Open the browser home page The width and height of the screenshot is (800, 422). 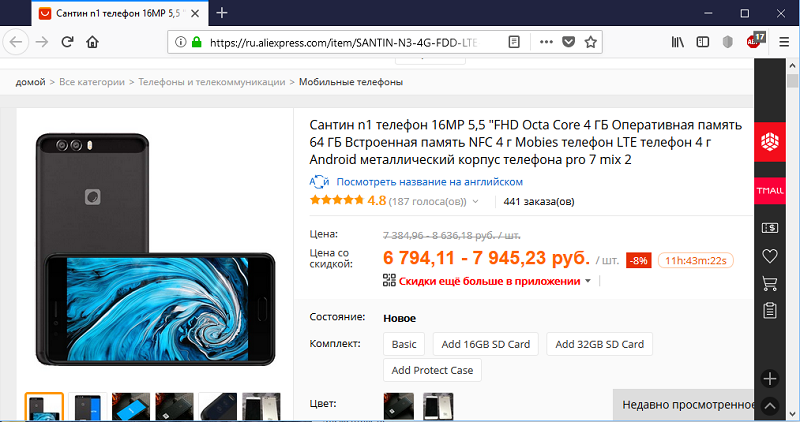[x=92, y=42]
